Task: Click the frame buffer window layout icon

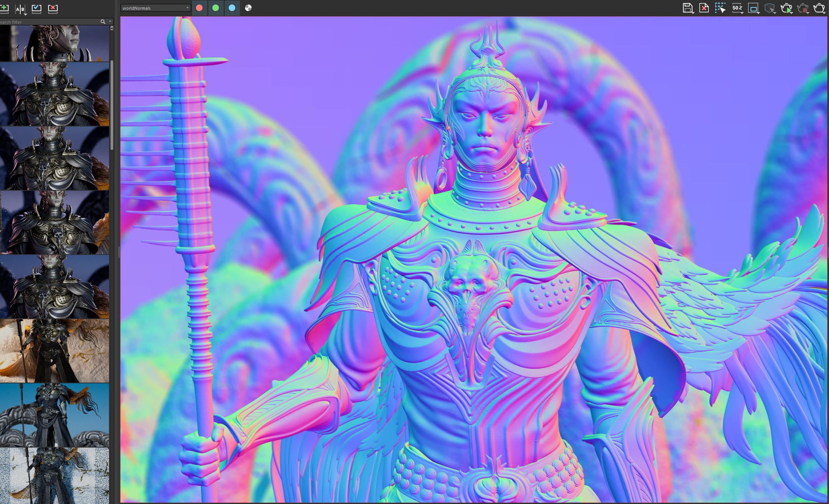Action: [753, 8]
